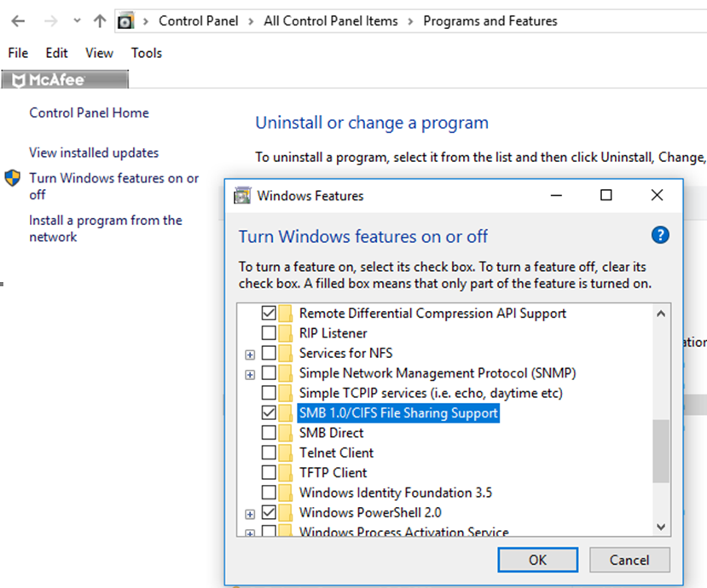Disable Windows PowerShell 2.0
The image size is (707, 588).
269,512
